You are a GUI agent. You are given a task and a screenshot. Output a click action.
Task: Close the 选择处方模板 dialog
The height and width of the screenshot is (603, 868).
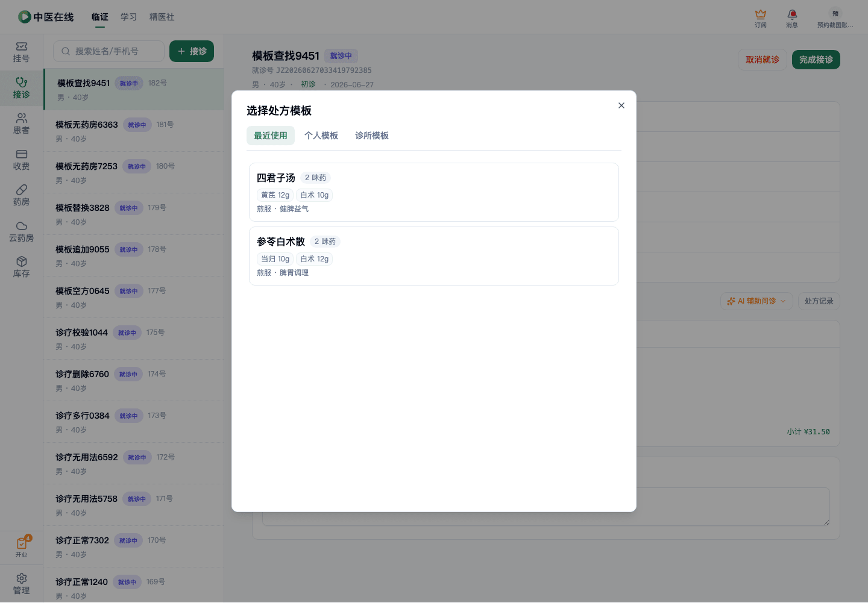pos(621,105)
